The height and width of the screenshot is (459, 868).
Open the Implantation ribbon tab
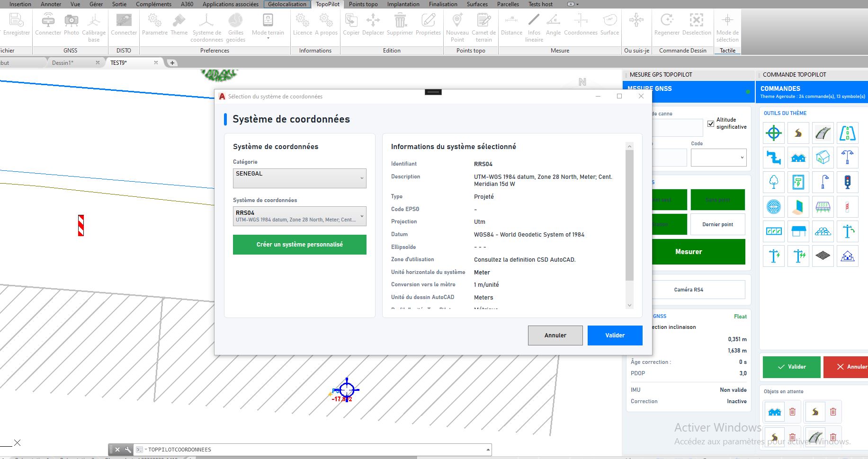[403, 4]
